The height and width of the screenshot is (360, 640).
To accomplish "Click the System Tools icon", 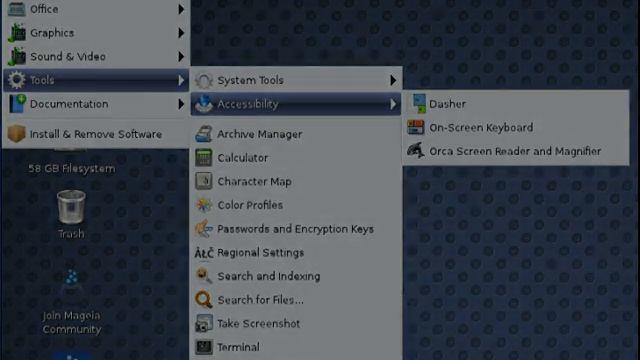I will click(204, 80).
